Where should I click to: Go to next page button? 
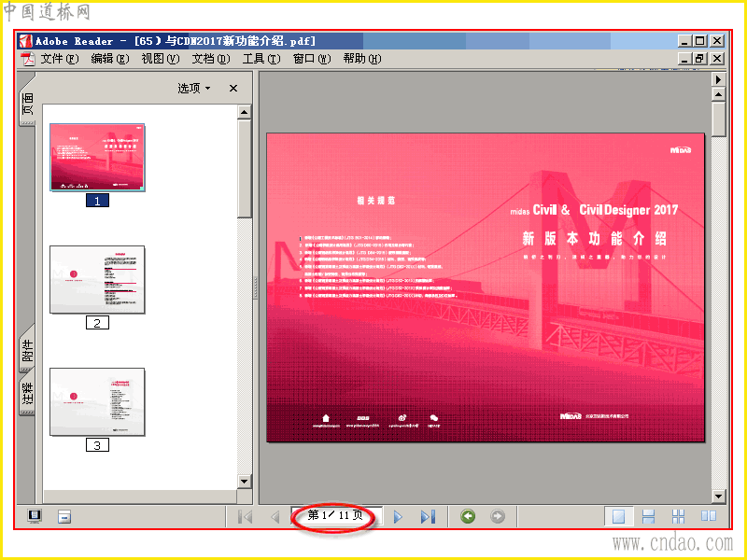[x=398, y=517]
